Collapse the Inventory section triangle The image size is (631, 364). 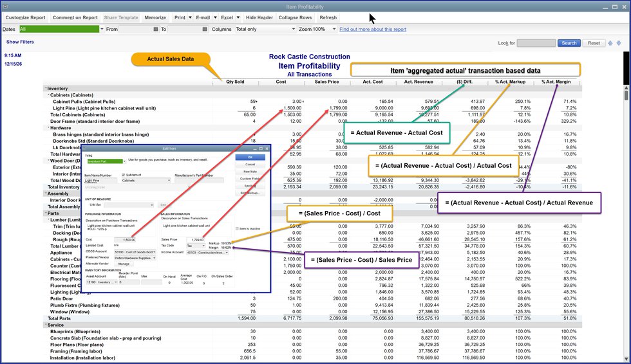coord(46,89)
